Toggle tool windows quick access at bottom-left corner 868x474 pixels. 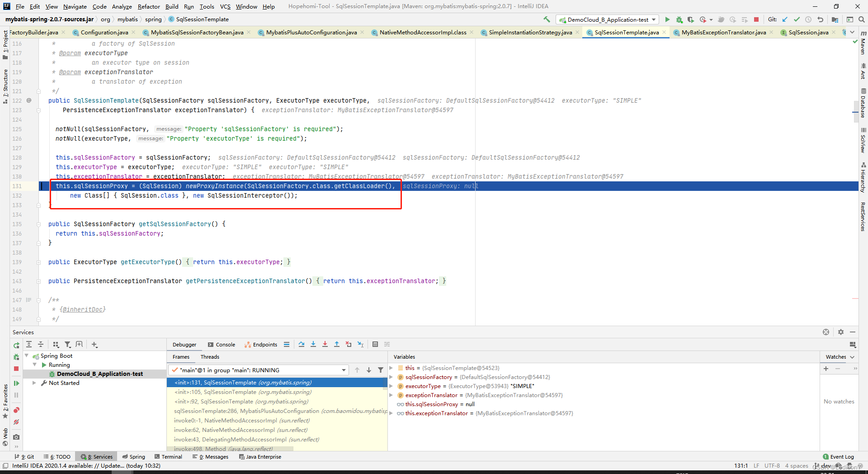tap(5, 465)
